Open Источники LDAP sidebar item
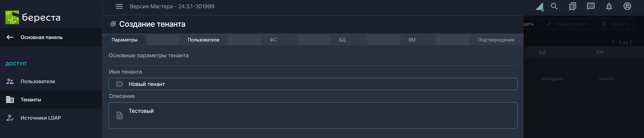Viewport: 644px width, 138px height. point(40,118)
